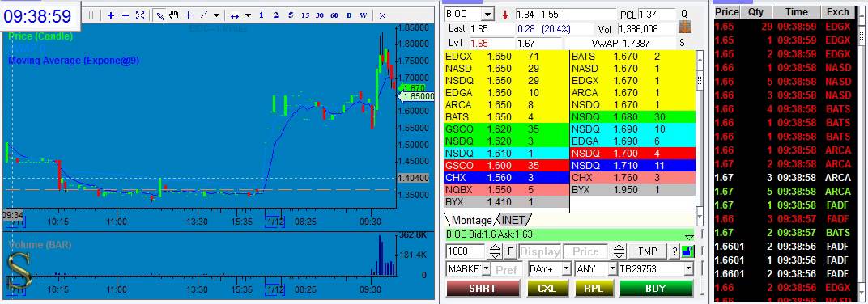
Task: Click the pause bars icon in chart toolbar
Action: coord(91,15)
